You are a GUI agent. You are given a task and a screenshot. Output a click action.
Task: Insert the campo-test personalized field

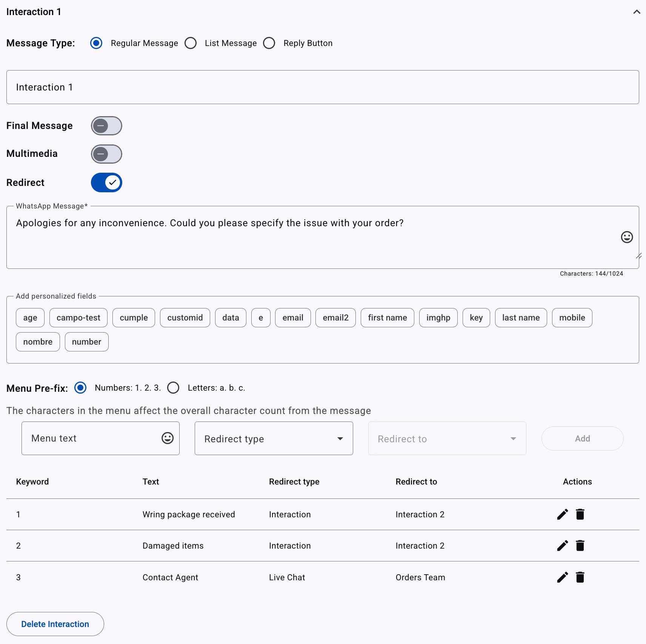78,317
